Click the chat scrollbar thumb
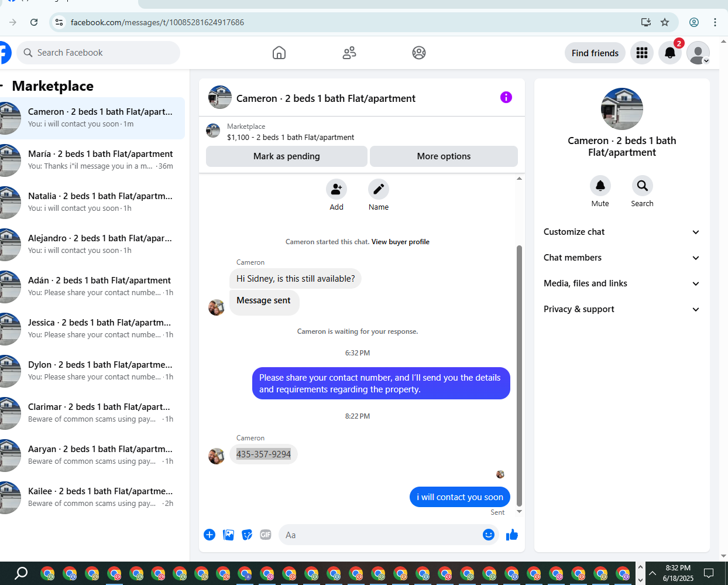Screen dimensions: 728x585 pyautogui.click(x=519, y=375)
